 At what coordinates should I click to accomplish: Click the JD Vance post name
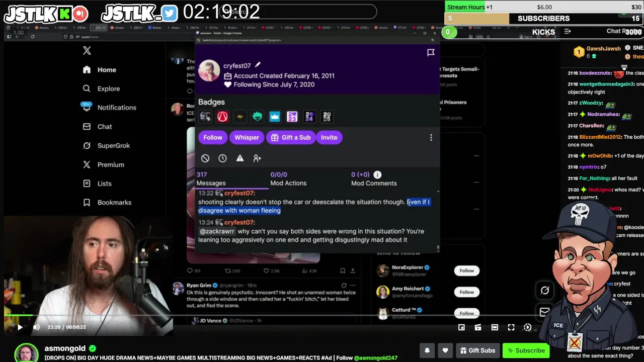click(x=212, y=320)
